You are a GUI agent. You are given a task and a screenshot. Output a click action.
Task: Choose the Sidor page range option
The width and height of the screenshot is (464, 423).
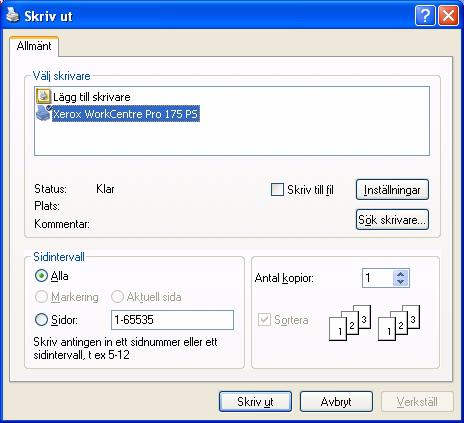(41, 320)
